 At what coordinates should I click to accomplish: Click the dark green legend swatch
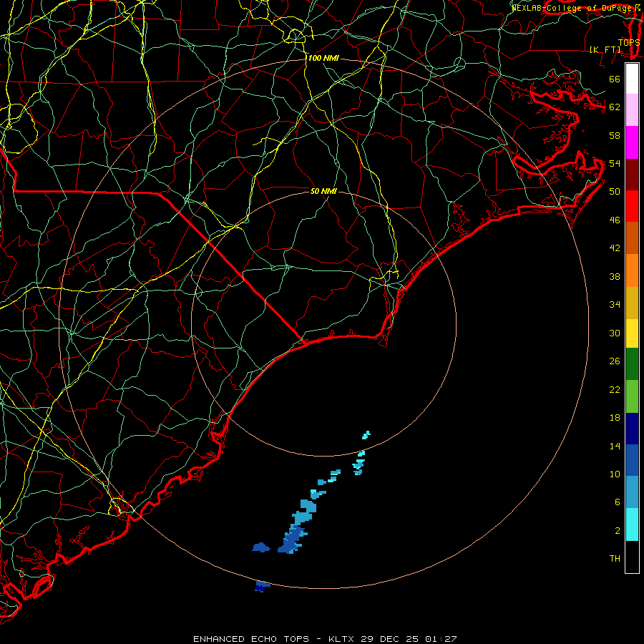click(x=632, y=364)
